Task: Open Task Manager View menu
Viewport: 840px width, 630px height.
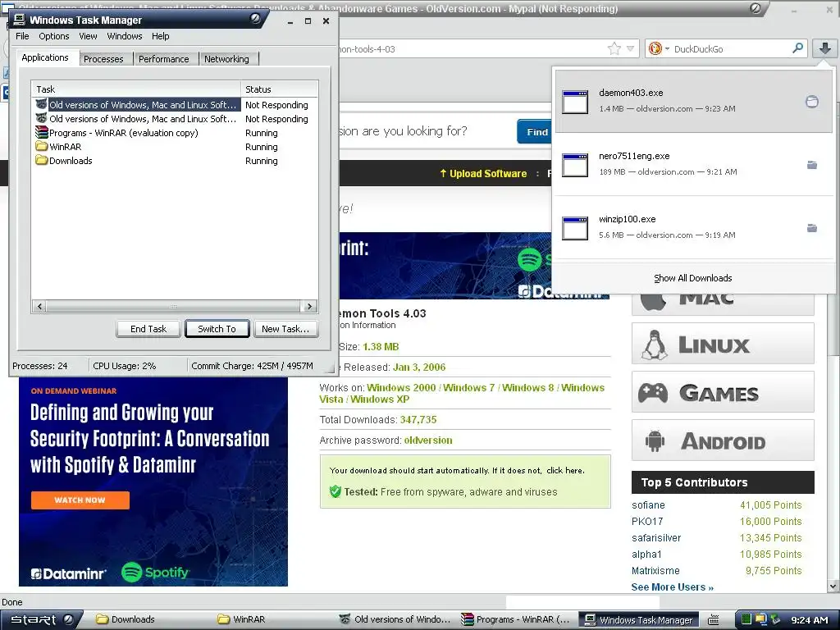Action: click(88, 36)
